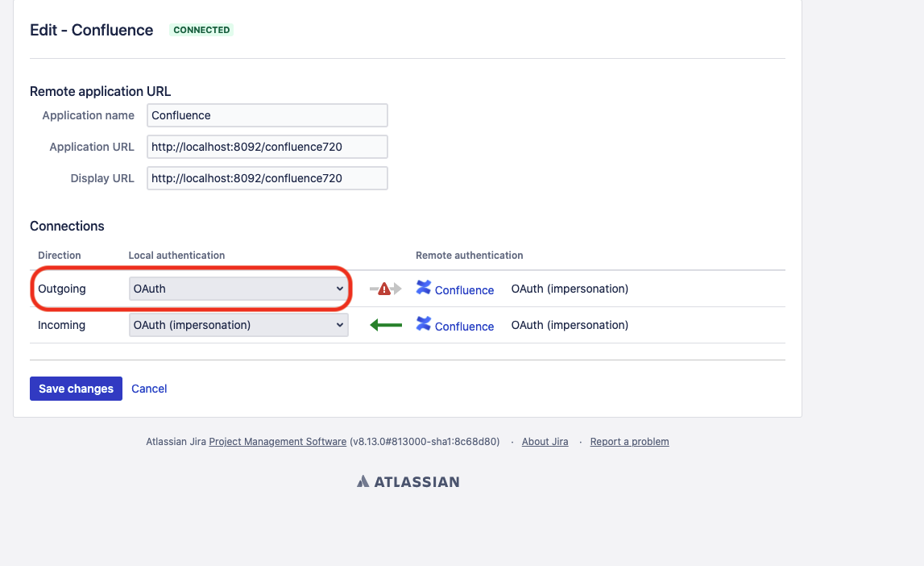
Task: Click the Report a problem link
Action: 629,442
